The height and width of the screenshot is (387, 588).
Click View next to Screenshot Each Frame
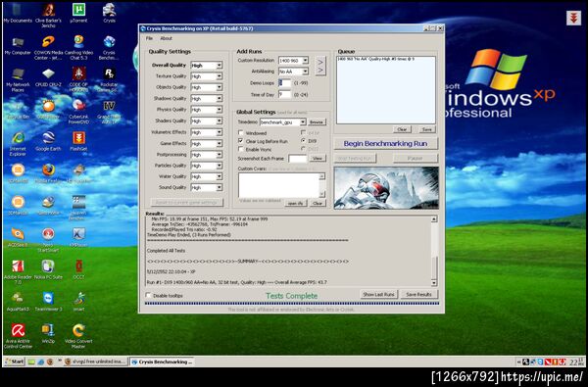[318, 159]
